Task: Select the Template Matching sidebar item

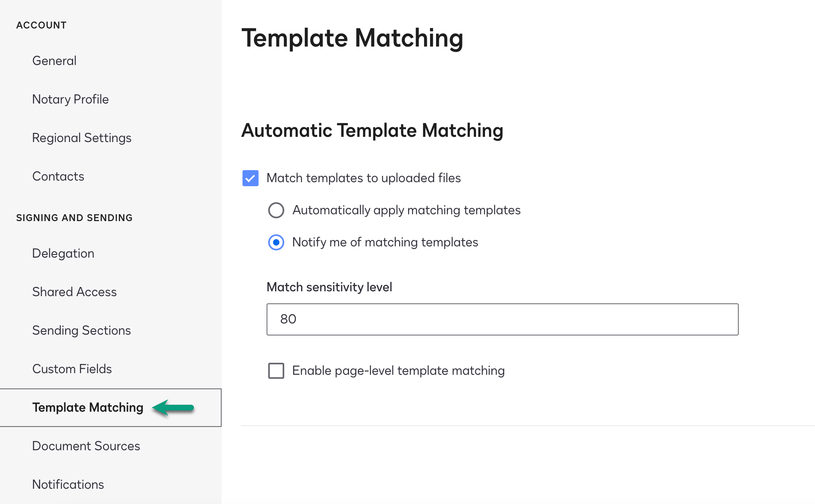Action: [x=88, y=407]
